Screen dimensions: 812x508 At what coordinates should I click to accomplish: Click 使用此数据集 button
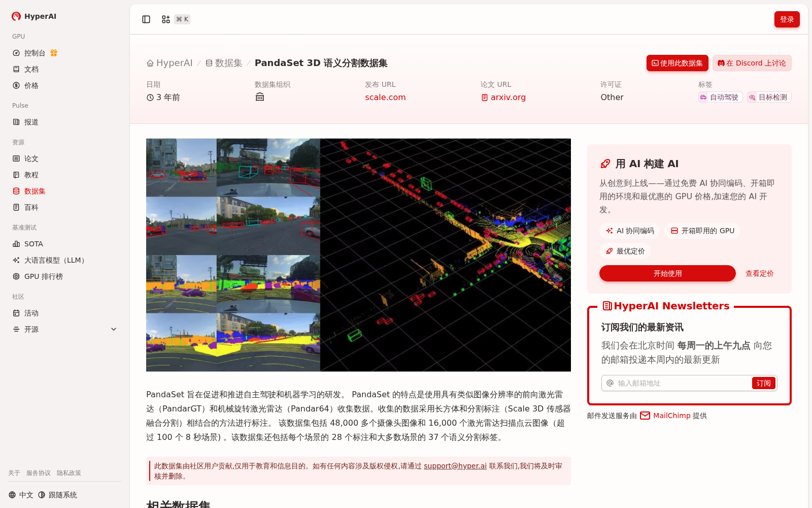[x=677, y=63]
